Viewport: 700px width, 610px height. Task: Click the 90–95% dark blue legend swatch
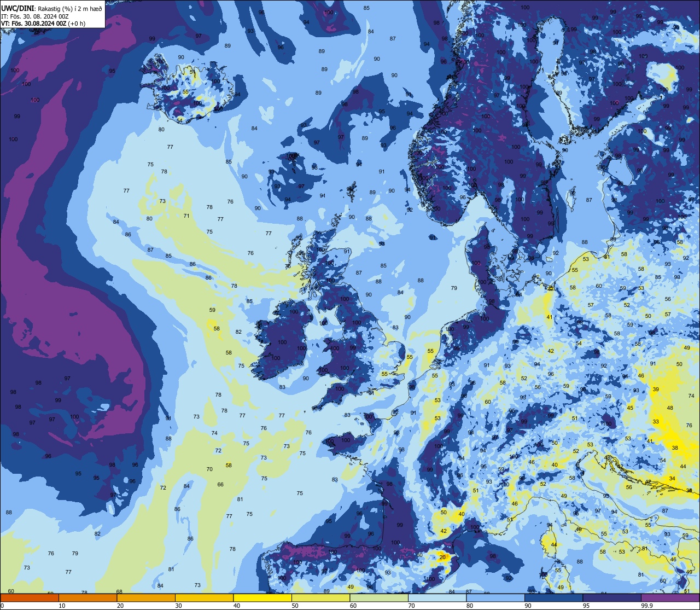click(x=553, y=597)
